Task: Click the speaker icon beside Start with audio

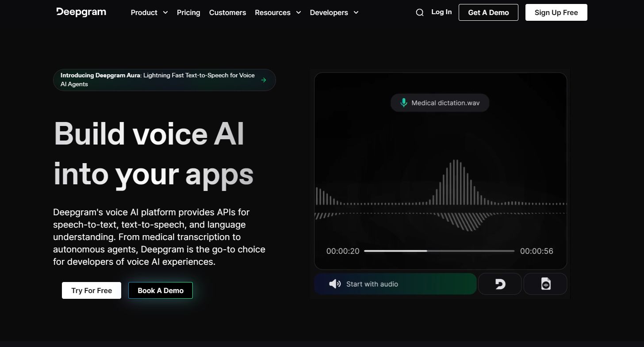Action: 335,284
